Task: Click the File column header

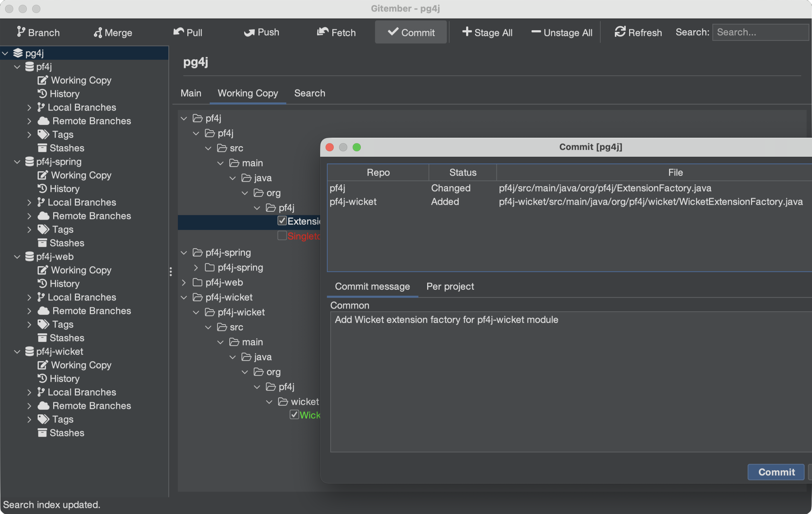Action: tap(654, 172)
